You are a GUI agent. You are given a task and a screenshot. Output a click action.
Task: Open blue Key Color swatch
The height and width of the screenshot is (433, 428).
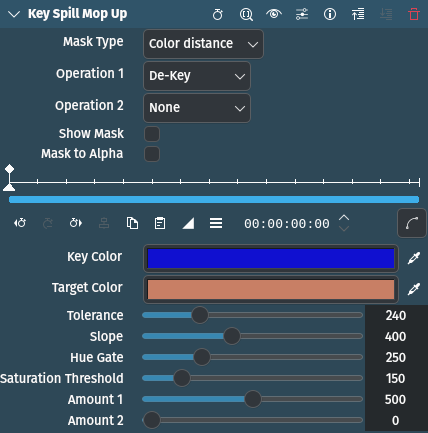tap(271, 259)
